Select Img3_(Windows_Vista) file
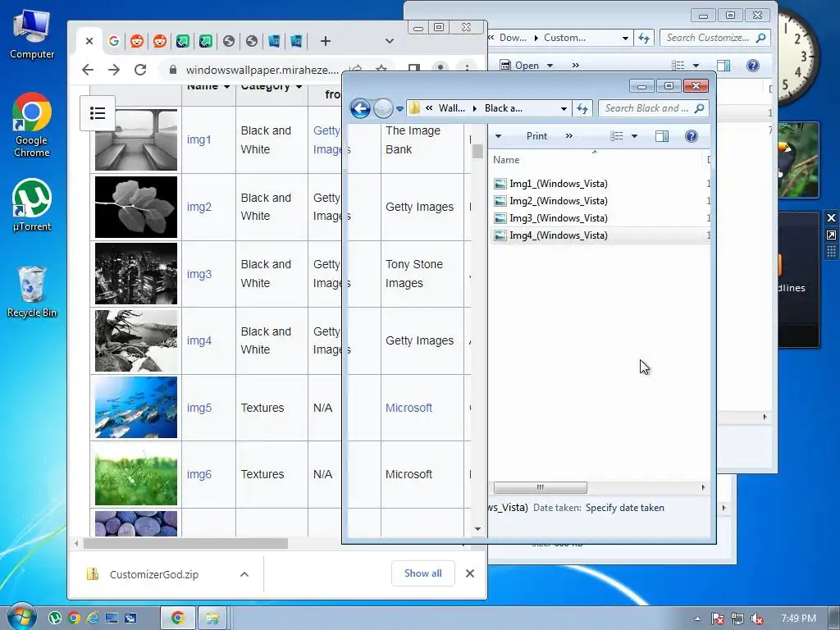Image resolution: width=840 pixels, height=630 pixels. coord(558,218)
